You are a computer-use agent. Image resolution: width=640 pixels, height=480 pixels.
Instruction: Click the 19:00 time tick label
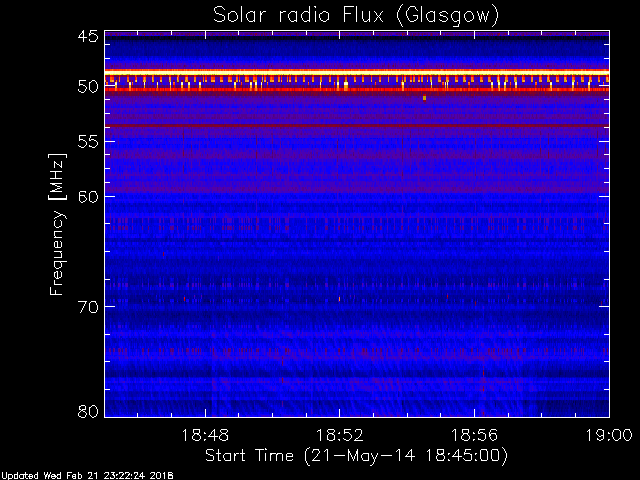609,435
